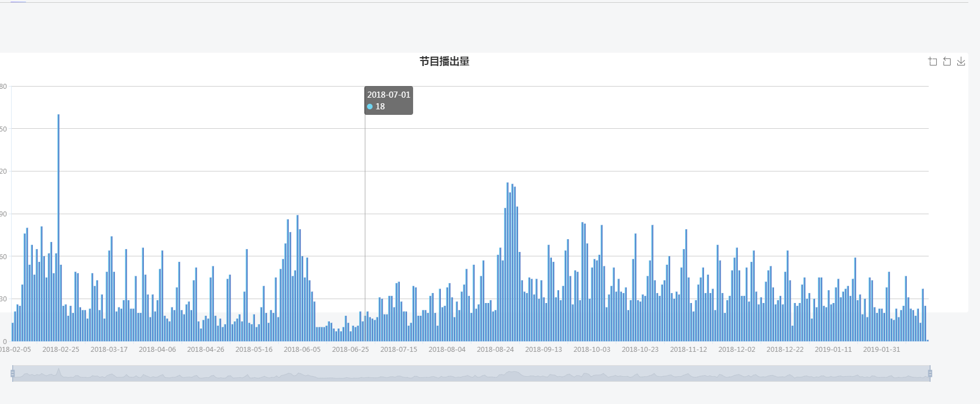Click the right handle of the data zoom slider
Image resolution: width=980 pixels, height=404 pixels.
[930, 373]
